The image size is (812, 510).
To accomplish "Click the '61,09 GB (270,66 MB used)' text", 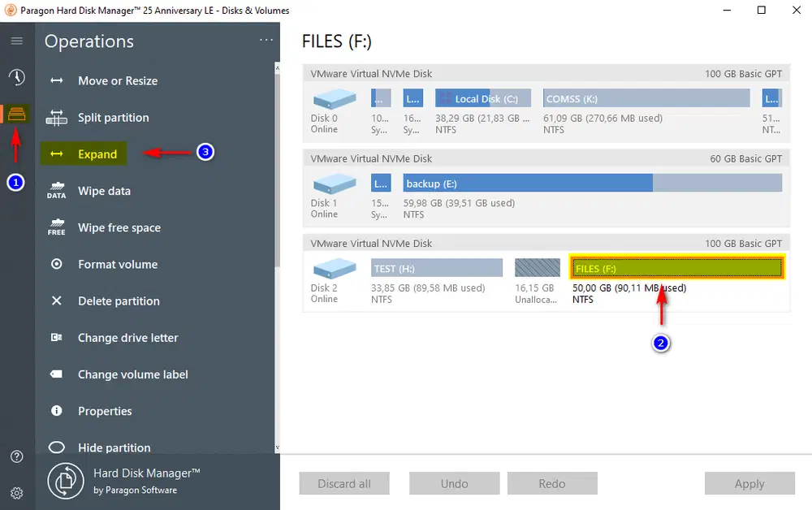I will pos(603,118).
